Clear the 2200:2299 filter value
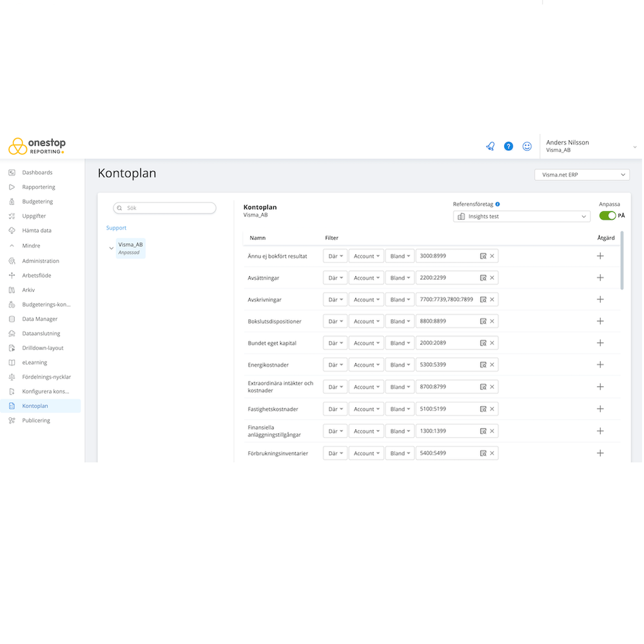Screen dimensions: 644x644 tap(492, 278)
